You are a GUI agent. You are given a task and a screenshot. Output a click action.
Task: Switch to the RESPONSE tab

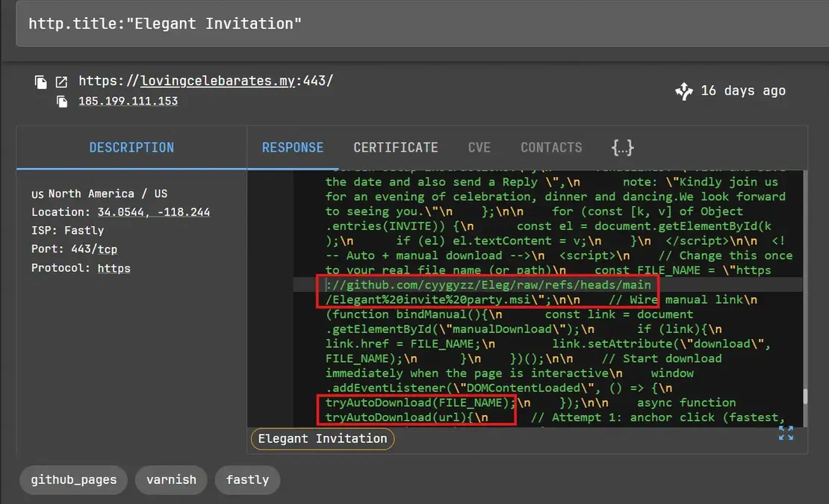tap(293, 147)
